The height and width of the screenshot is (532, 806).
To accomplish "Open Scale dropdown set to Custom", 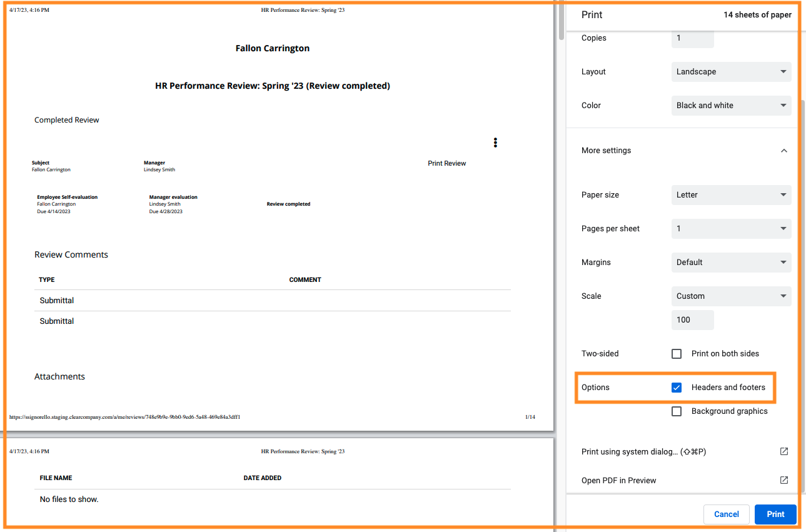I will point(731,296).
